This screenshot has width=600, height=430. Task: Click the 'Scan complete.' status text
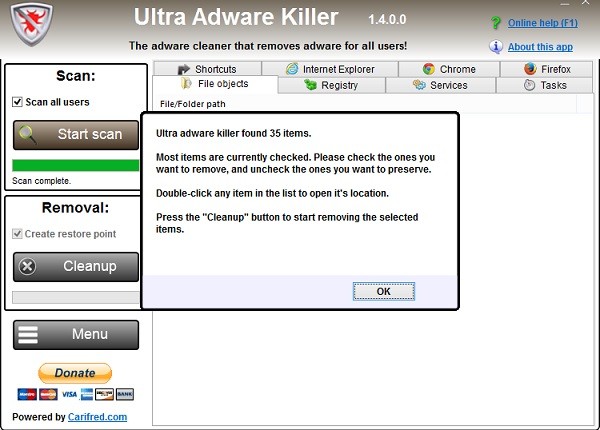click(x=41, y=181)
